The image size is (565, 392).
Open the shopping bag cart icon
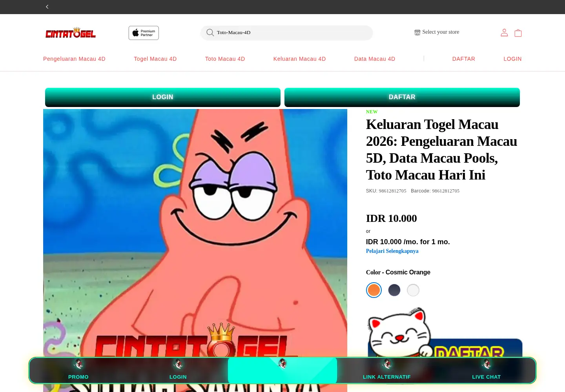click(518, 33)
